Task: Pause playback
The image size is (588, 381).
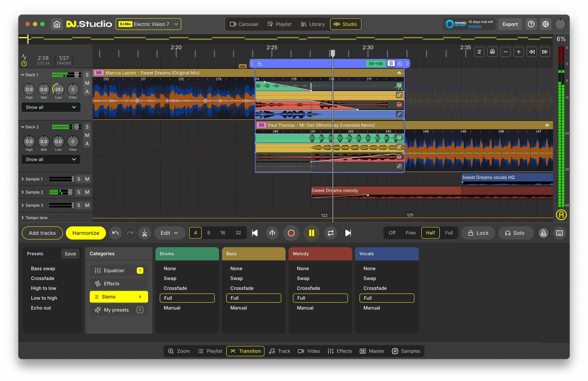Action: (x=312, y=233)
